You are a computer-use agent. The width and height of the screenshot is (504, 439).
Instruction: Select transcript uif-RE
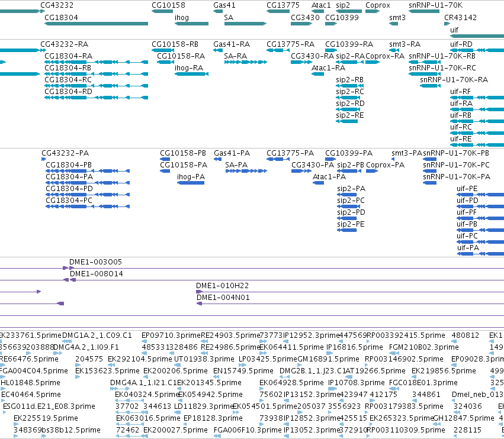pyautogui.click(x=477, y=145)
